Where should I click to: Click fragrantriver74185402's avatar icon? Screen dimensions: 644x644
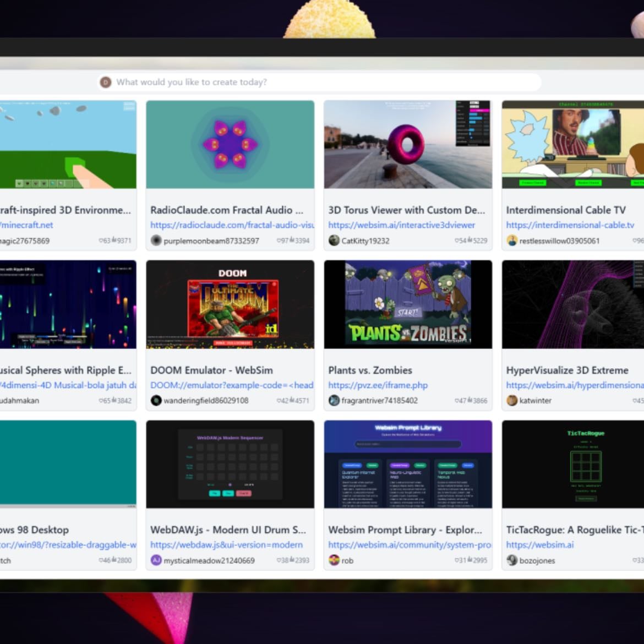[334, 400]
